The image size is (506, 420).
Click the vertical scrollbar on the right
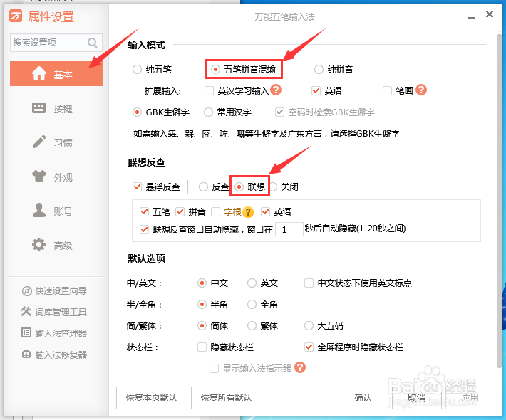point(499,200)
